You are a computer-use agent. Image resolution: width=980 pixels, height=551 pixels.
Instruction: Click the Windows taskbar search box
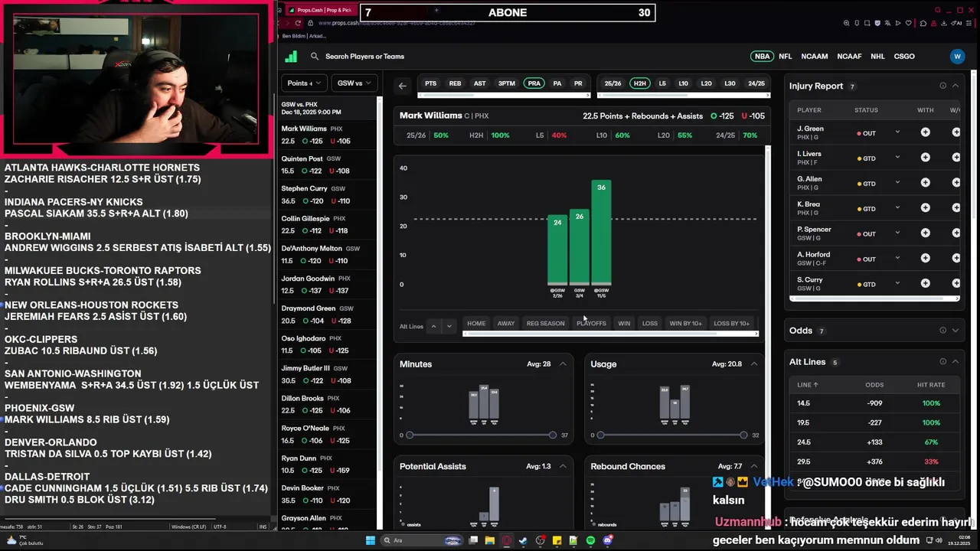click(422, 540)
